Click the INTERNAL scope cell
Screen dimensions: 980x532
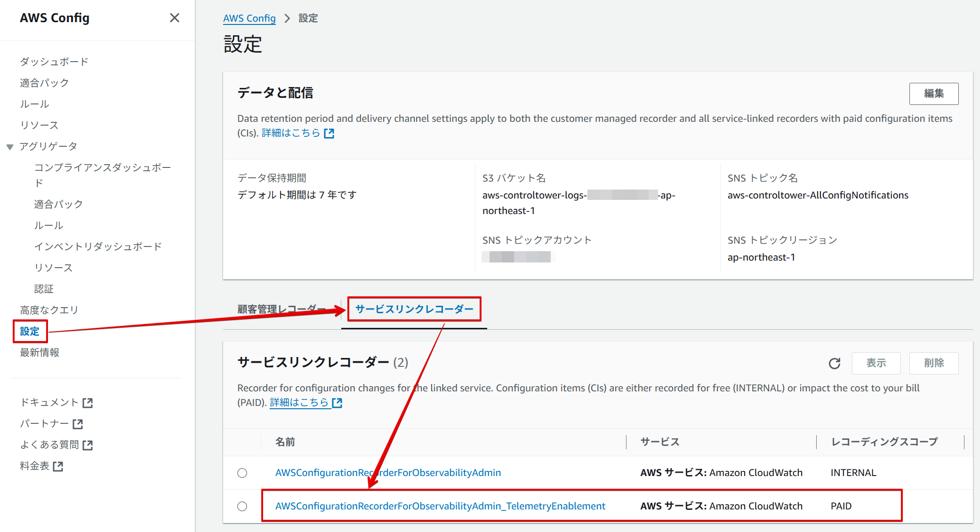[853, 473]
